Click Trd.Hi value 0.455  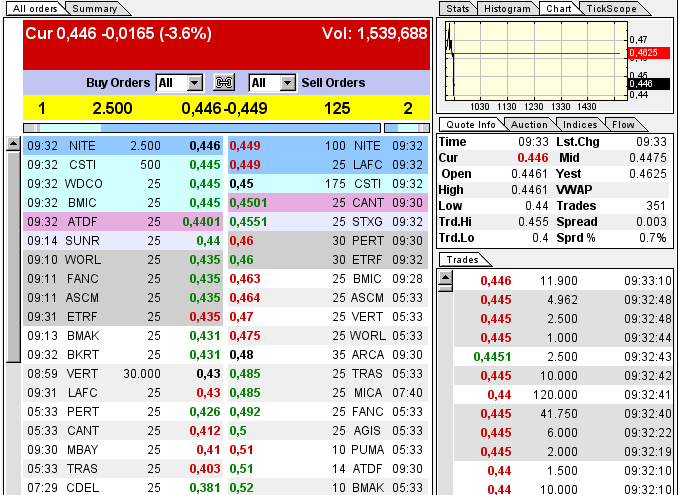tap(533, 222)
